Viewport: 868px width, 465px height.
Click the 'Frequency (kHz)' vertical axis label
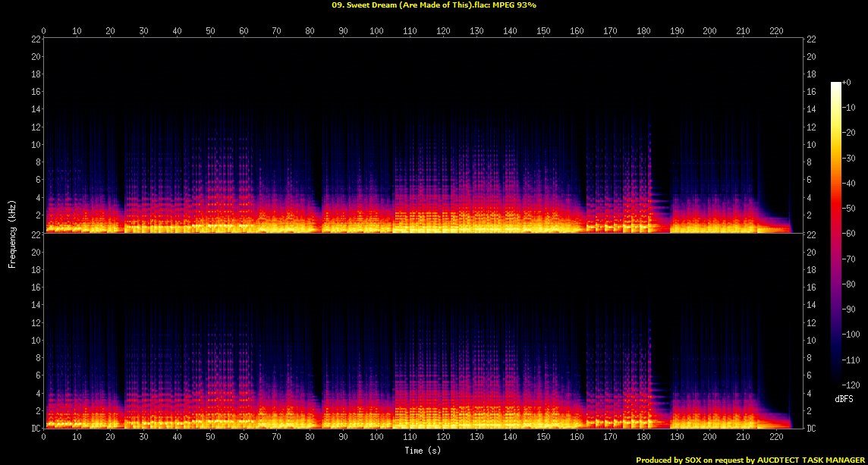point(13,233)
